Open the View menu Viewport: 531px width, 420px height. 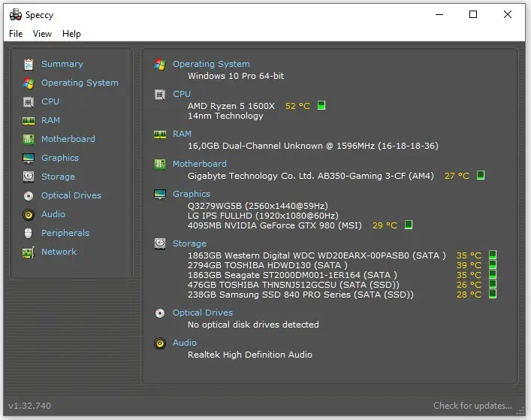[42, 34]
